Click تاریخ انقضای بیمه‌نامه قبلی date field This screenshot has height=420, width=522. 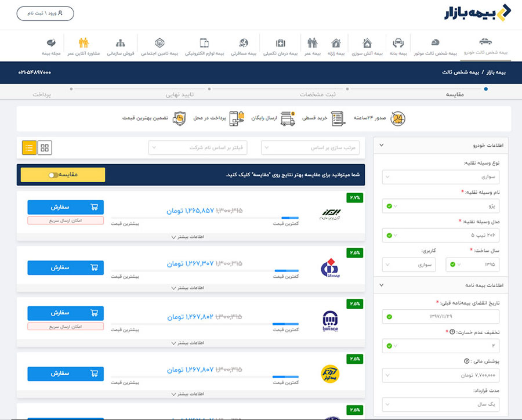tap(441, 317)
